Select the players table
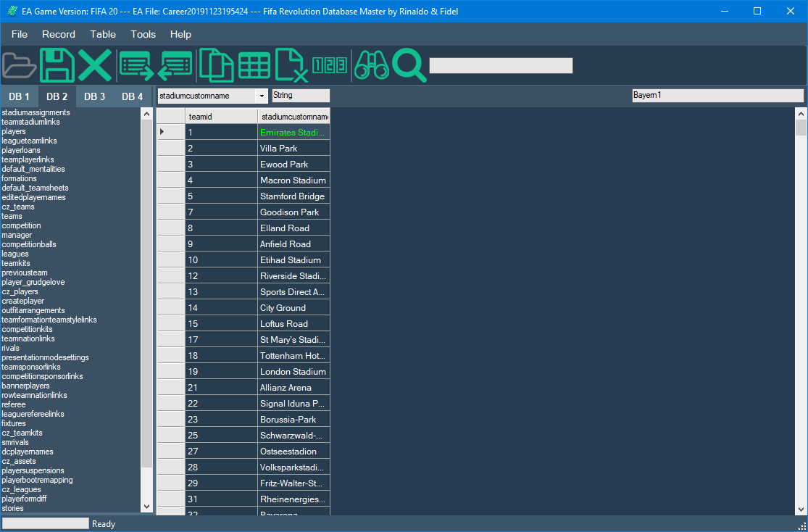 (x=14, y=131)
